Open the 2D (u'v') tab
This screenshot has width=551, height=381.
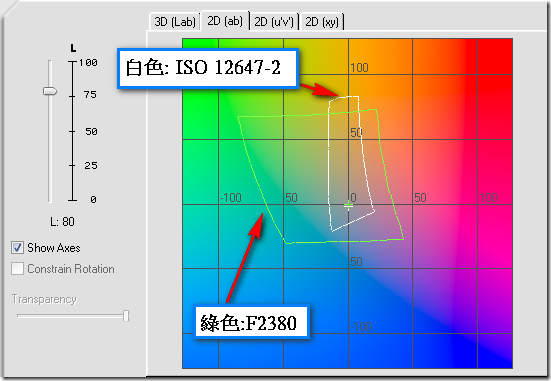(274, 22)
